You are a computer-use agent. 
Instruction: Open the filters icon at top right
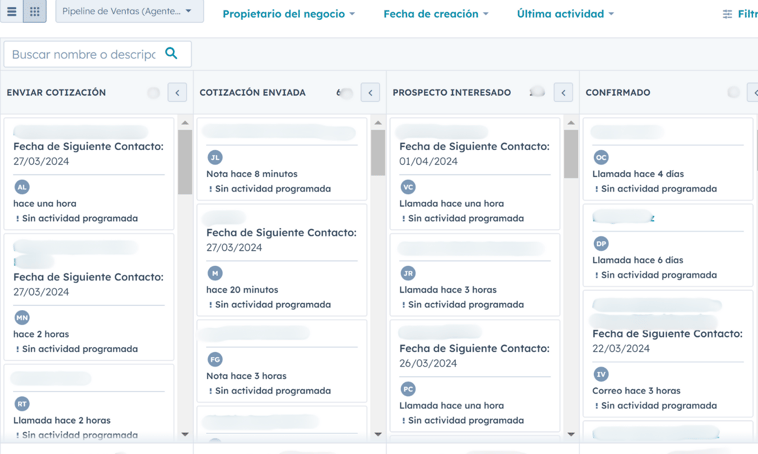pyautogui.click(x=728, y=14)
